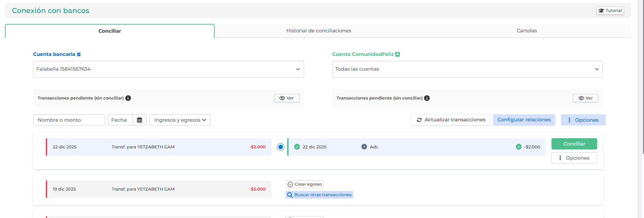Viewport: 644px width, 218px height.
Task: Click Actualizar transacciones refresh button
Action: 450,120
